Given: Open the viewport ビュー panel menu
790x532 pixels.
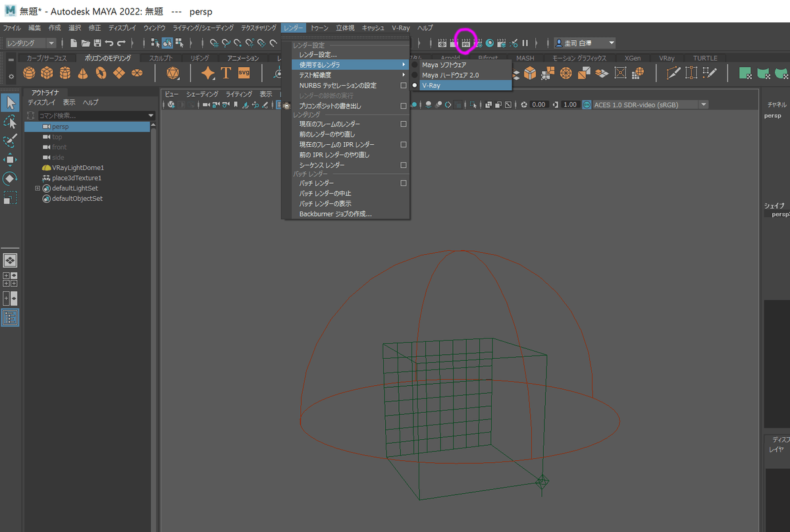Looking at the screenshot, I should point(171,94).
